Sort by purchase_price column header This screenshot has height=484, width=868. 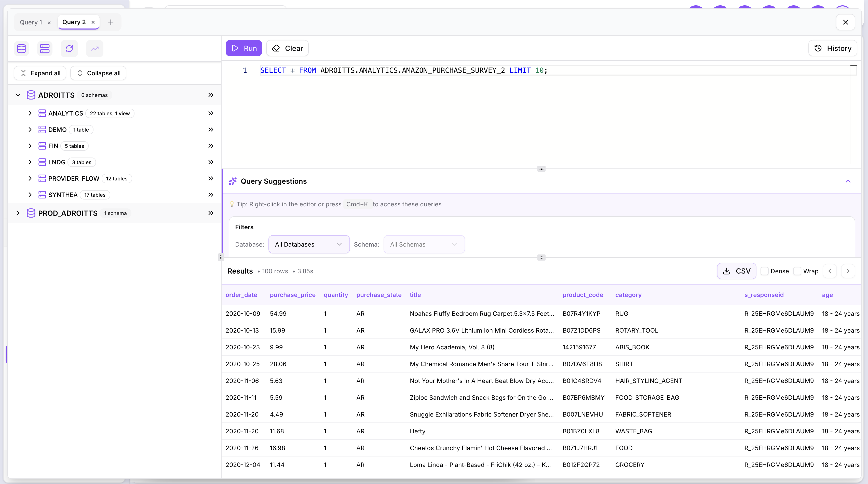pyautogui.click(x=292, y=295)
